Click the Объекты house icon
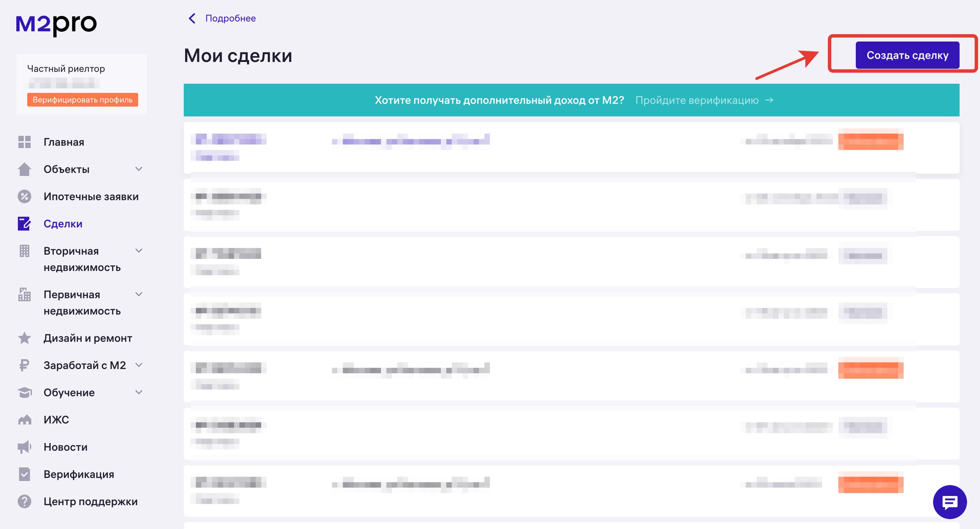Screen dimensions: 980x529 [24, 169]
